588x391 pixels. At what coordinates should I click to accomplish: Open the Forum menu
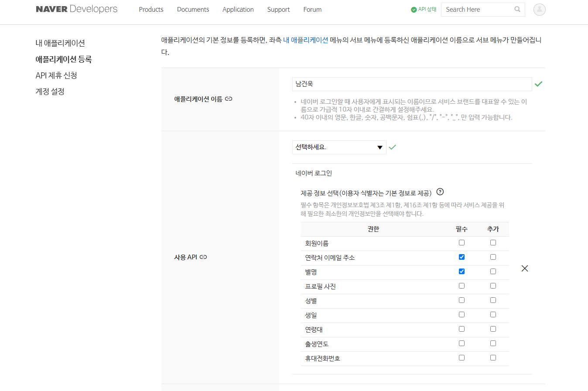click(312, 10)
